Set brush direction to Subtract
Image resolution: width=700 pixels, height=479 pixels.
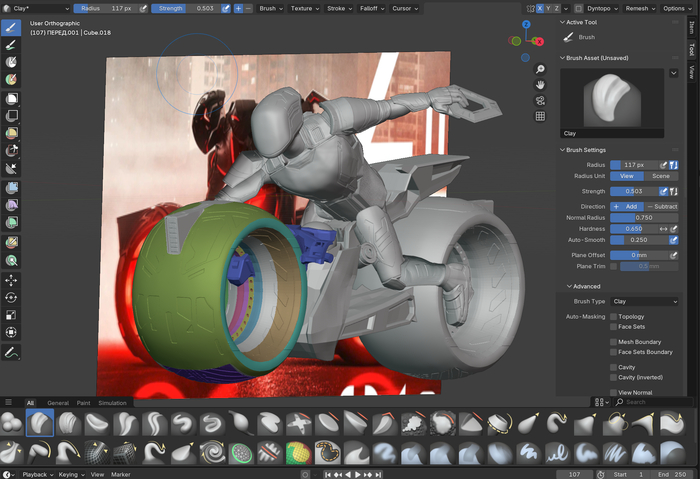662,205
